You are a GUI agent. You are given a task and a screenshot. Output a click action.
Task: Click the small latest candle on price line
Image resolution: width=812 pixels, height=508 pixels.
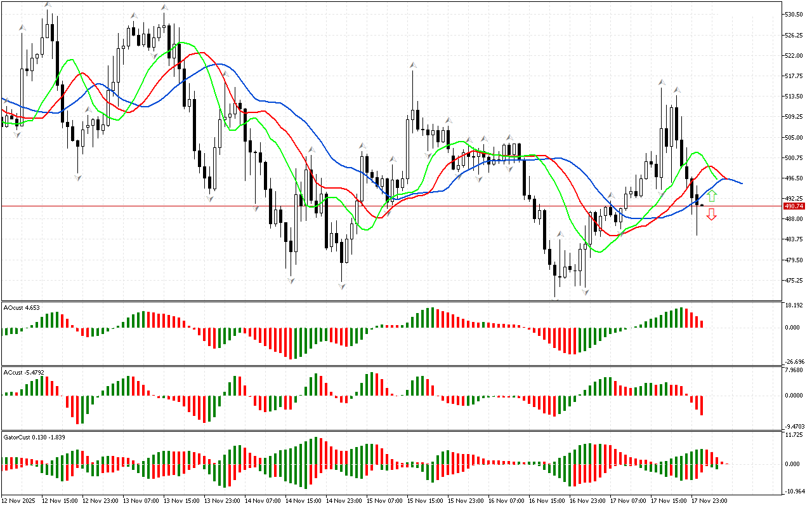(x=702, y=205)
